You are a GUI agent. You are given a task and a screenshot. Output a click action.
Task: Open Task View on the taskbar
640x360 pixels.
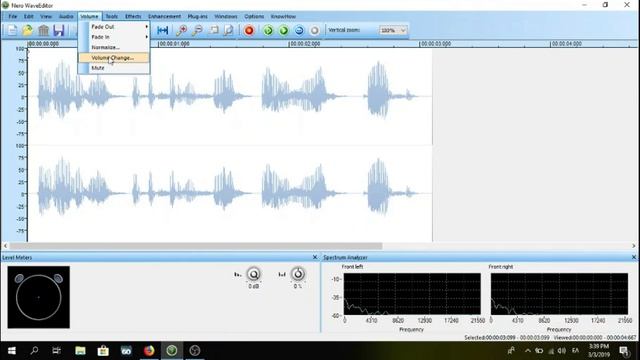pos(56,351)
